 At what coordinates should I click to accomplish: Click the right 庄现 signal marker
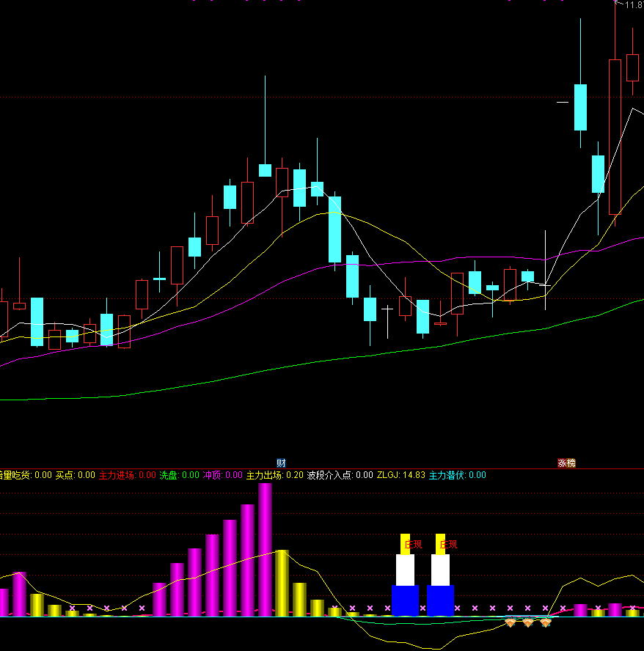coord(448,544)
